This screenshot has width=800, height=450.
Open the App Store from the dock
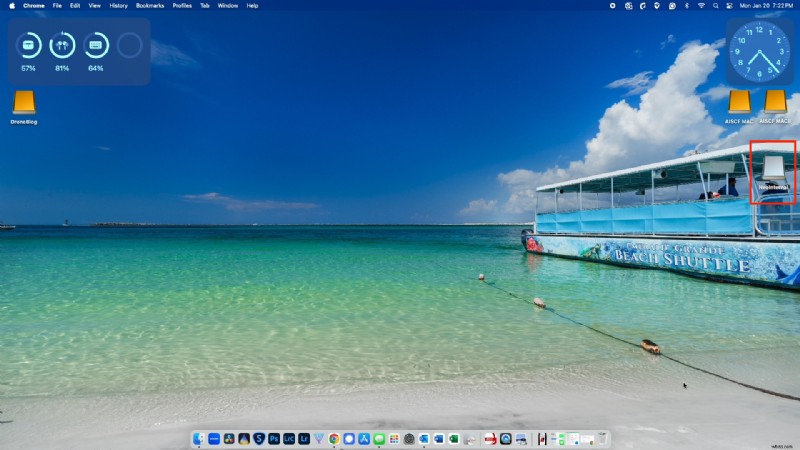point(364,439)
